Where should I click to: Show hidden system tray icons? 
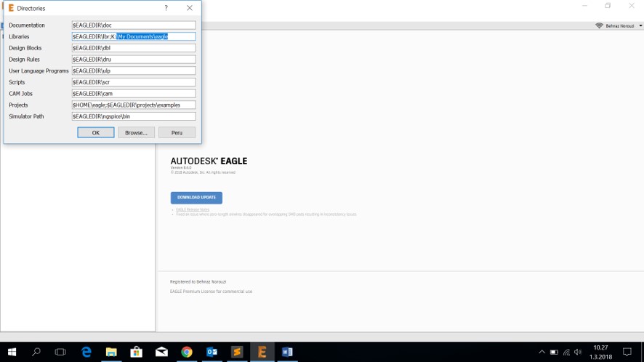(542, 352)
